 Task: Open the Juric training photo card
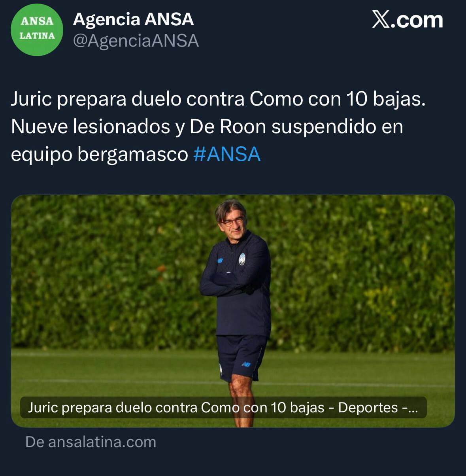(233, 311)
